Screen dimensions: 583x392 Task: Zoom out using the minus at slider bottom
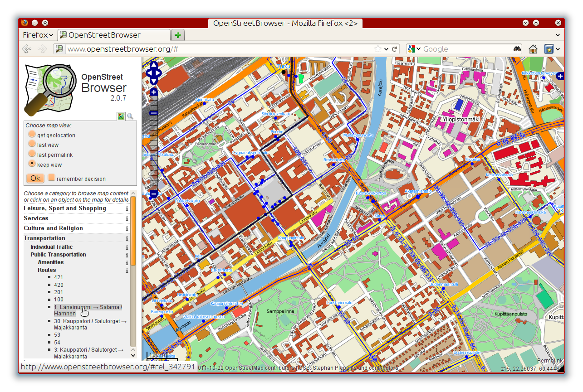pyautogui.click(x=154, y=194)
